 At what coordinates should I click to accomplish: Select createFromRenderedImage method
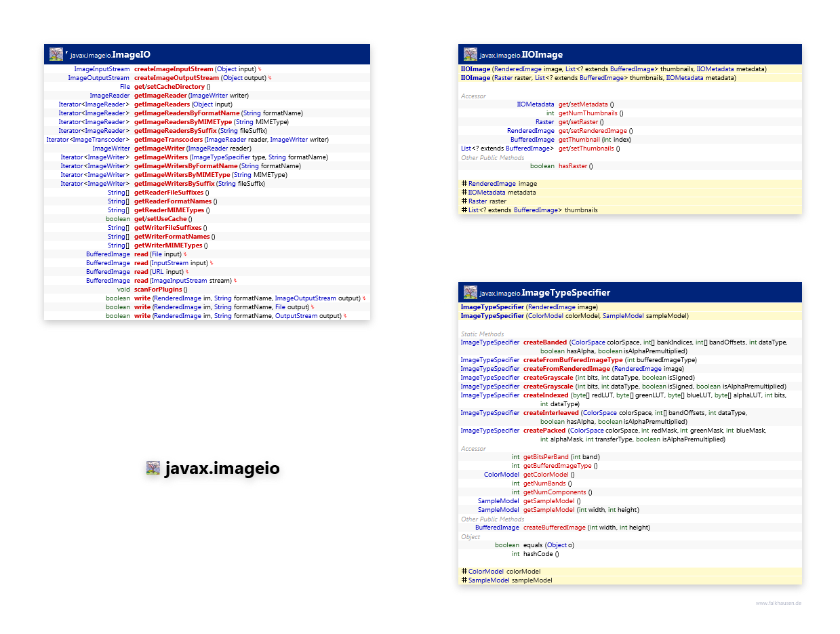[x=567, y=369]
